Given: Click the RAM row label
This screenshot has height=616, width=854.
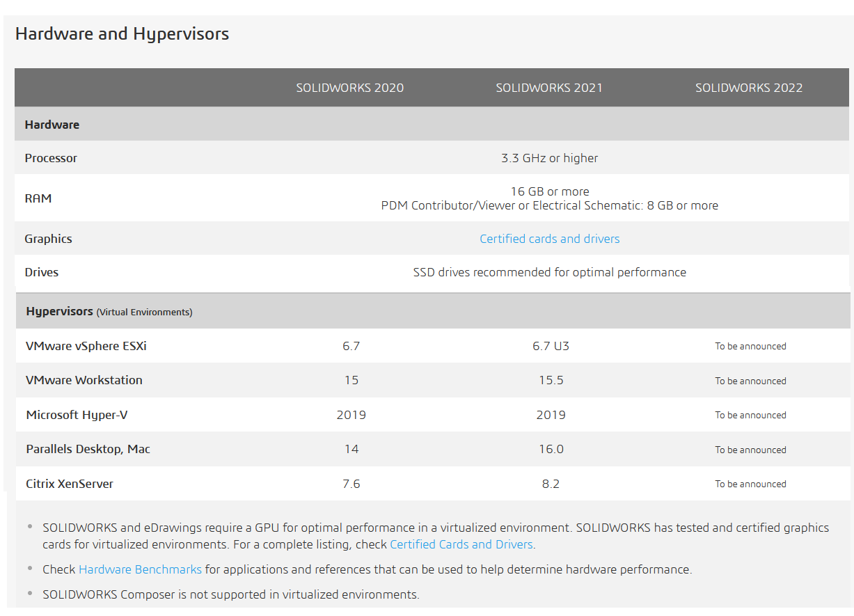Looking at the screenshot, I should pos(38,198).
